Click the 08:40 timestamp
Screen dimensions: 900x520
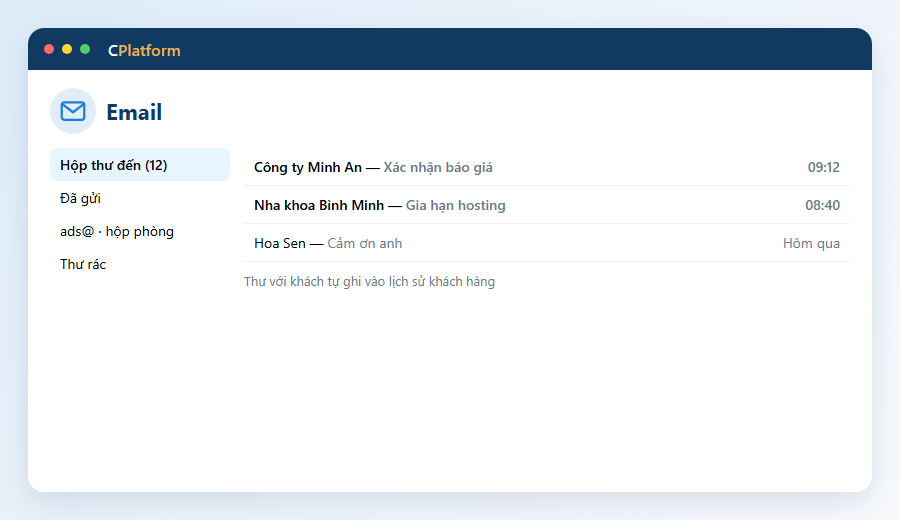(823, 205)
